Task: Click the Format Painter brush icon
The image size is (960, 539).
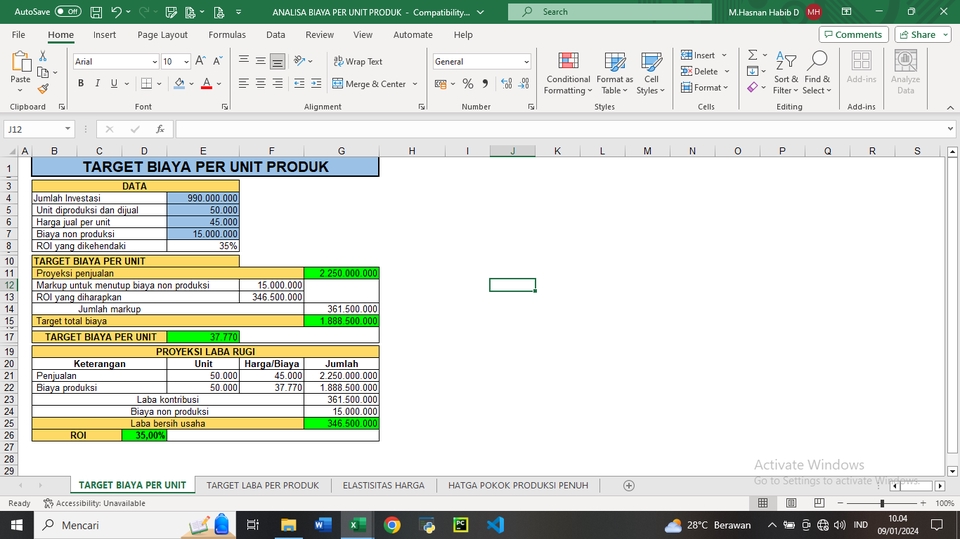Action: (43, 89)
